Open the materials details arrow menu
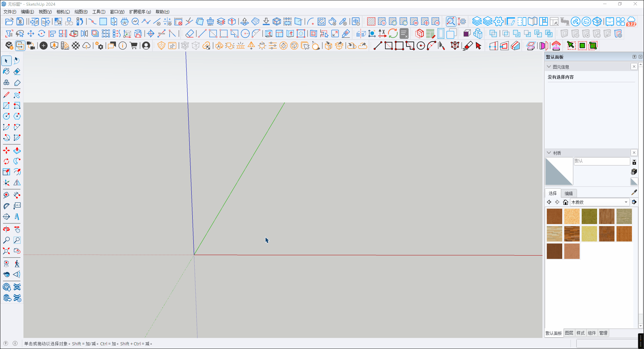This screenshot has width=644, height=349. (634, 202)
